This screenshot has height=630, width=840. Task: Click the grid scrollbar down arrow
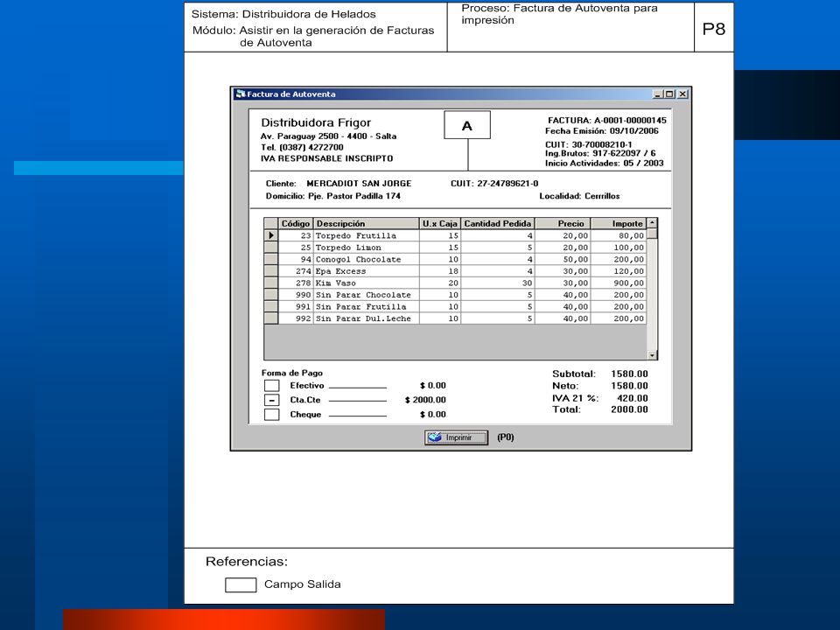point(652,354)
